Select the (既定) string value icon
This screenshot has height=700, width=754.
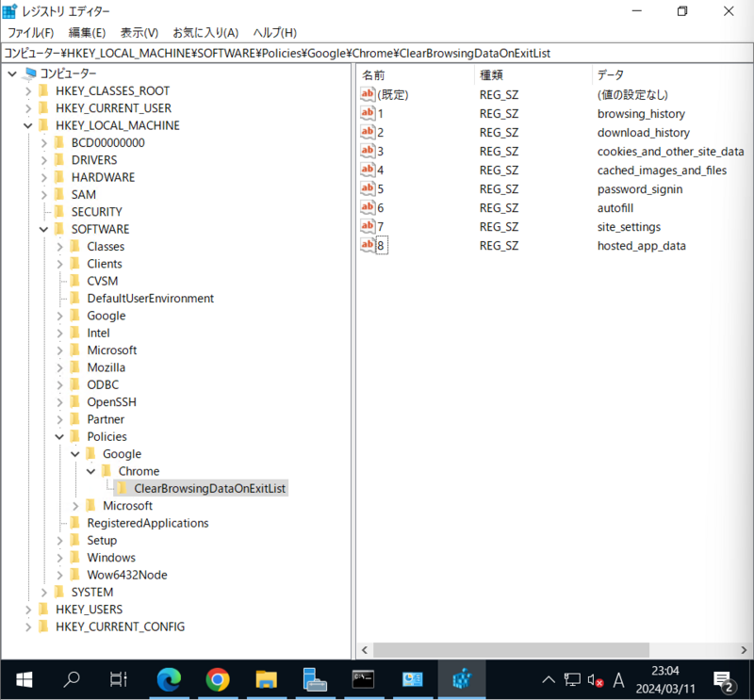point(368,95)
